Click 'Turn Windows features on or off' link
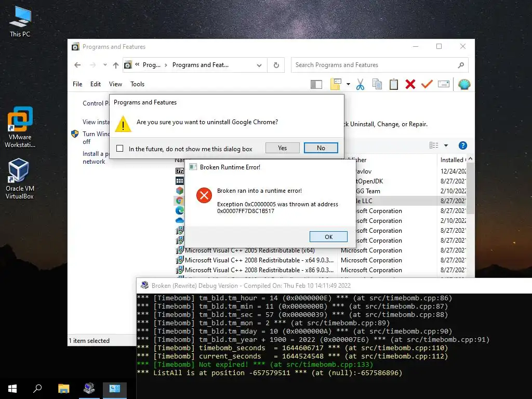 pyautogui.click(x=96, y=138)
